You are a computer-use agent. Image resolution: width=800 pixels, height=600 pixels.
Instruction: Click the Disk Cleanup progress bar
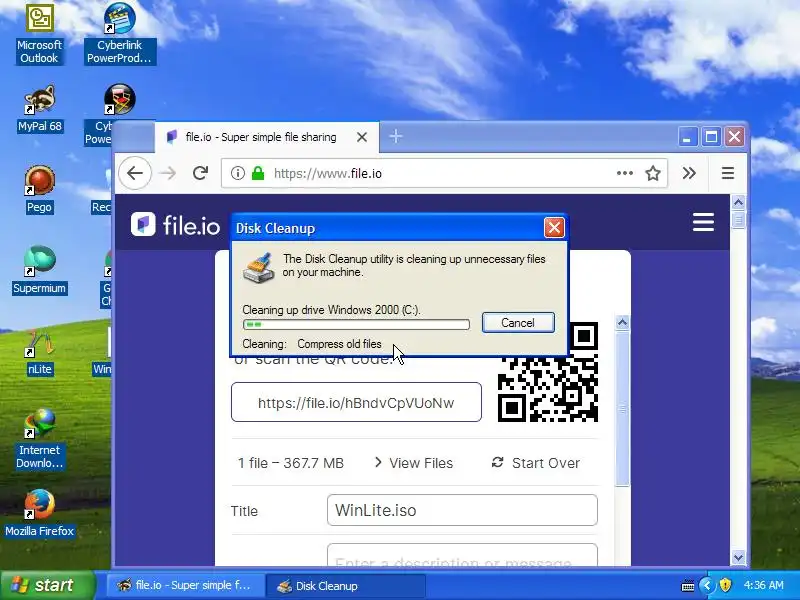[x=356, y=324]
